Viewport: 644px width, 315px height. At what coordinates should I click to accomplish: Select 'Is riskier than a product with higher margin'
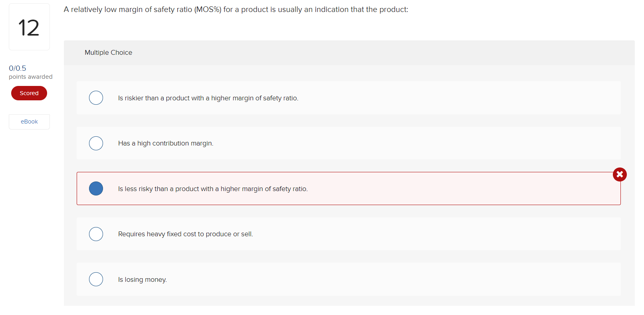96,98
